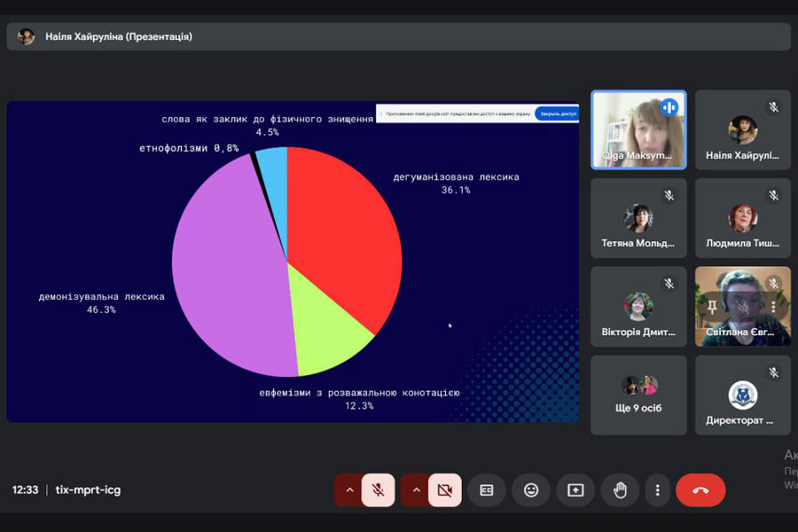Click the 46.3% value
798x532 pixels.
pos(101,309)
